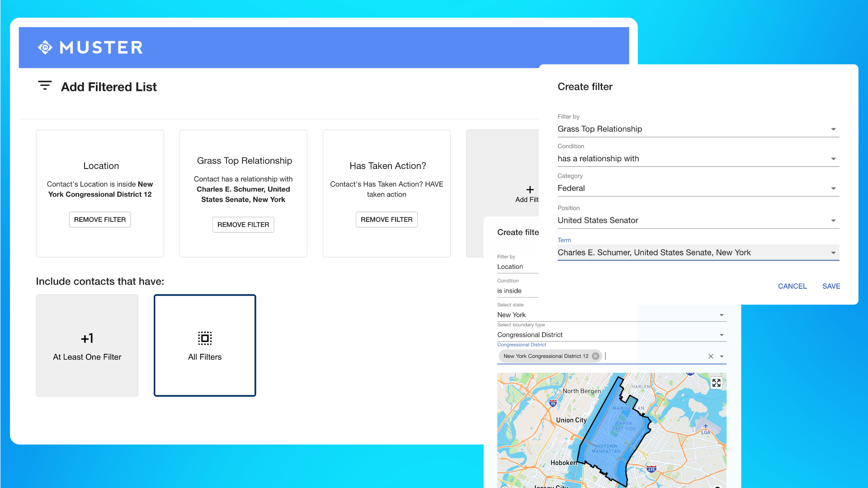This screenshot has height=488, width=868.
Task: Click the plus icon on the Add Filter card
Action: 529,189
